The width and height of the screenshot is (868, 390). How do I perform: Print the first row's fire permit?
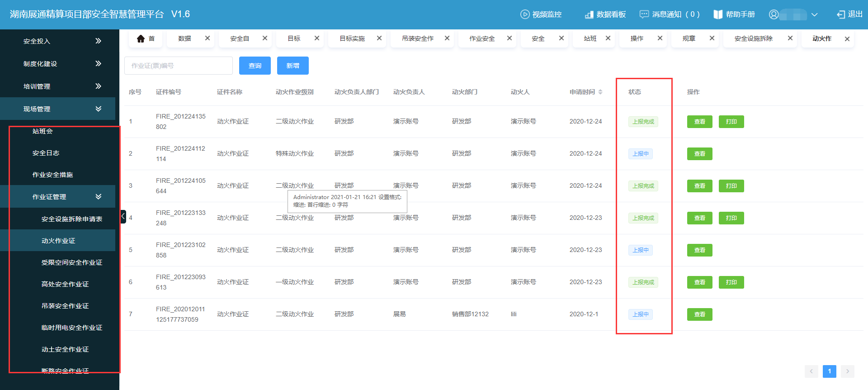pyautogui.click(x=731, y=122)
